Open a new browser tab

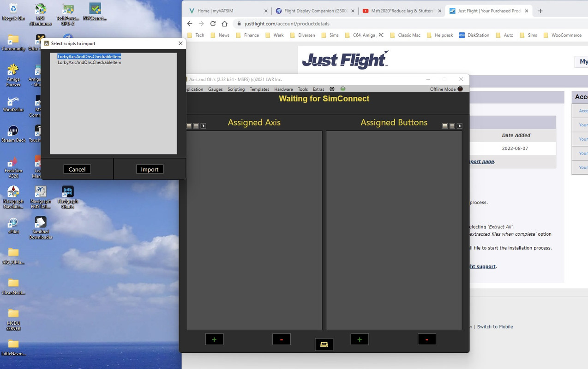[540, 11]
